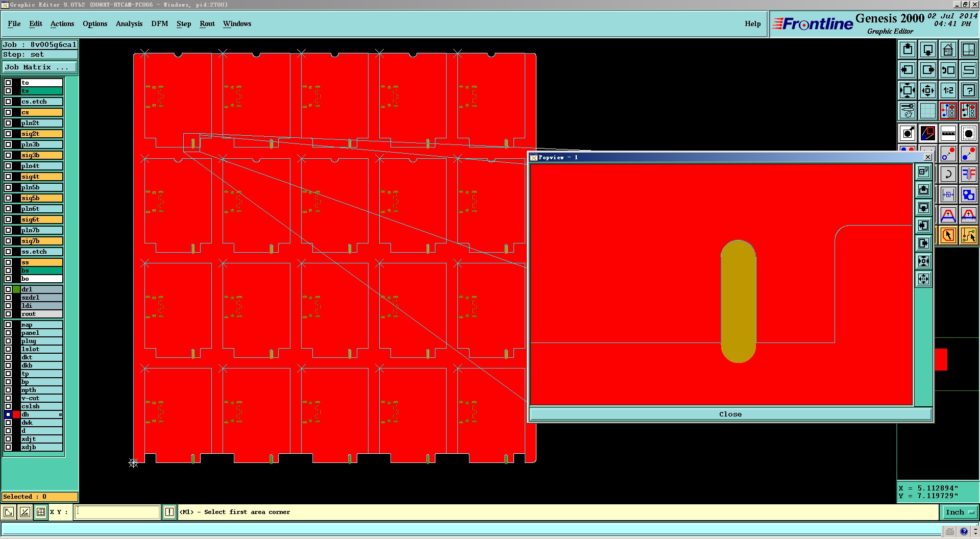
Task: Click zoom in icon in Popview window
Action: pyautogui.click(x=923, y=261)
